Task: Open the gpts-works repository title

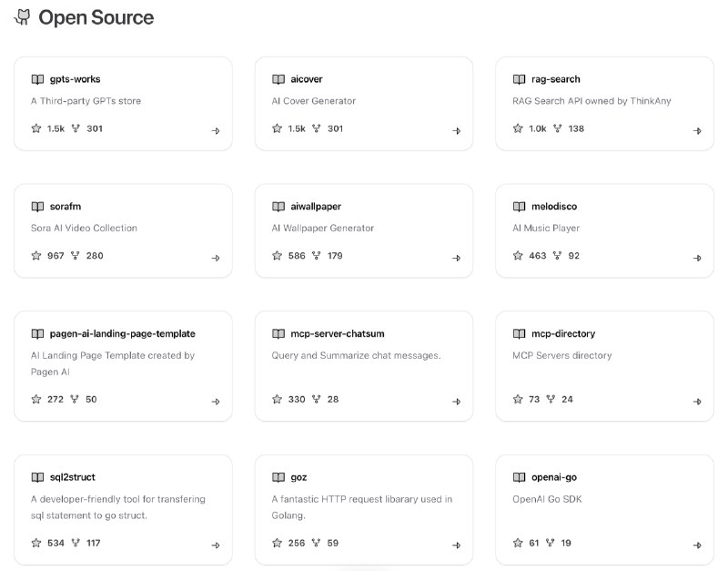Action: click(76, 79)
